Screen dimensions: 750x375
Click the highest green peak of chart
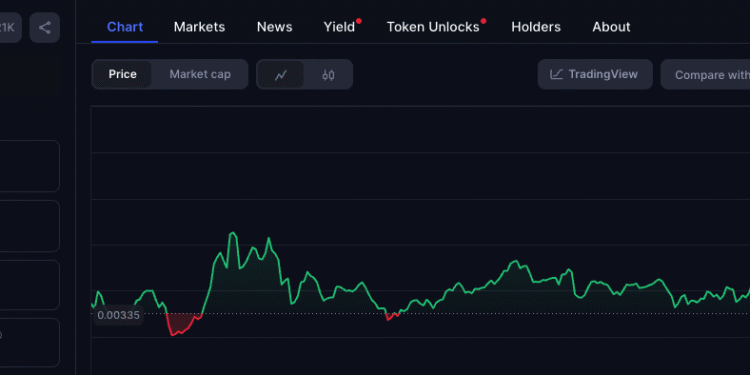[233, 233]
